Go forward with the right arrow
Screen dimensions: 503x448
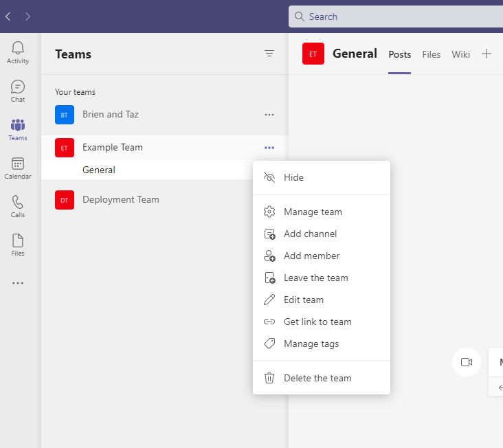point(27,16)
